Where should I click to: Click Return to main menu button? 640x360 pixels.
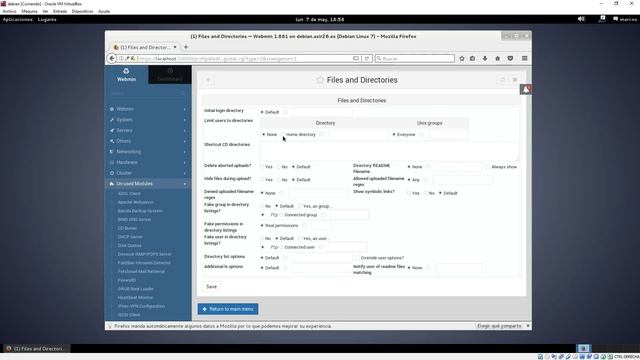coord(228,309)
